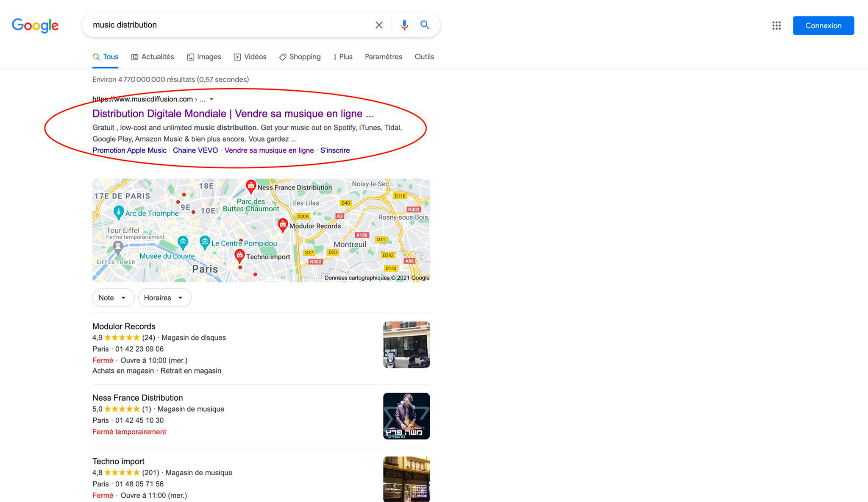Open the Chaine VEVO sitelink
The width and height of the screenshot is (868, 502).
(x=195, y=150)
